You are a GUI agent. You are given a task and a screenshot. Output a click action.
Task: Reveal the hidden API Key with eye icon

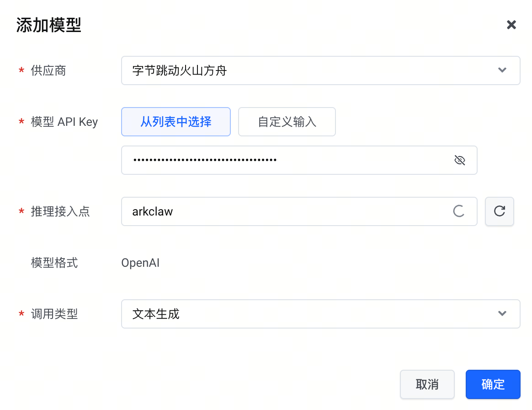[459, 160]
